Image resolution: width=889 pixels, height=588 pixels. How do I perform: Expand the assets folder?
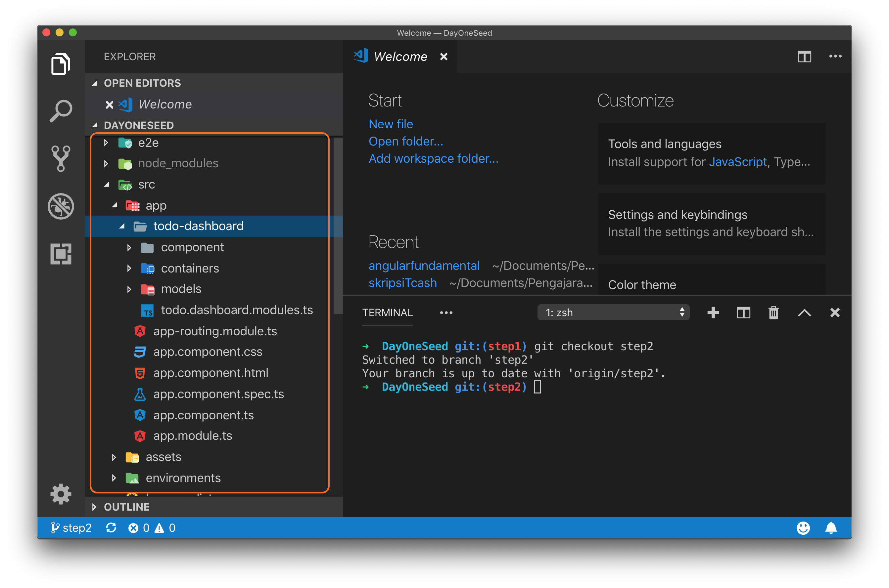(114, 457)
